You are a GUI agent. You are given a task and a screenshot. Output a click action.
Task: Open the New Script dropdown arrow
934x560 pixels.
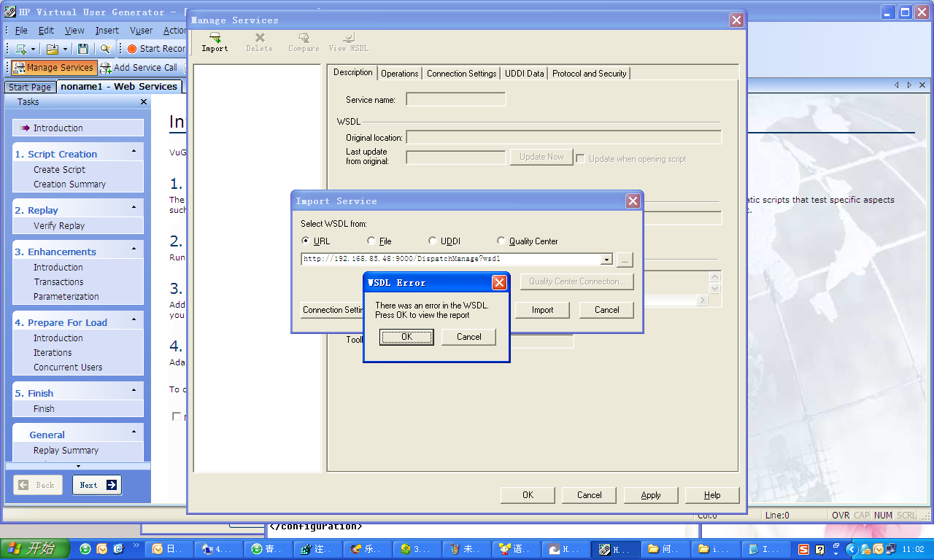33,49
